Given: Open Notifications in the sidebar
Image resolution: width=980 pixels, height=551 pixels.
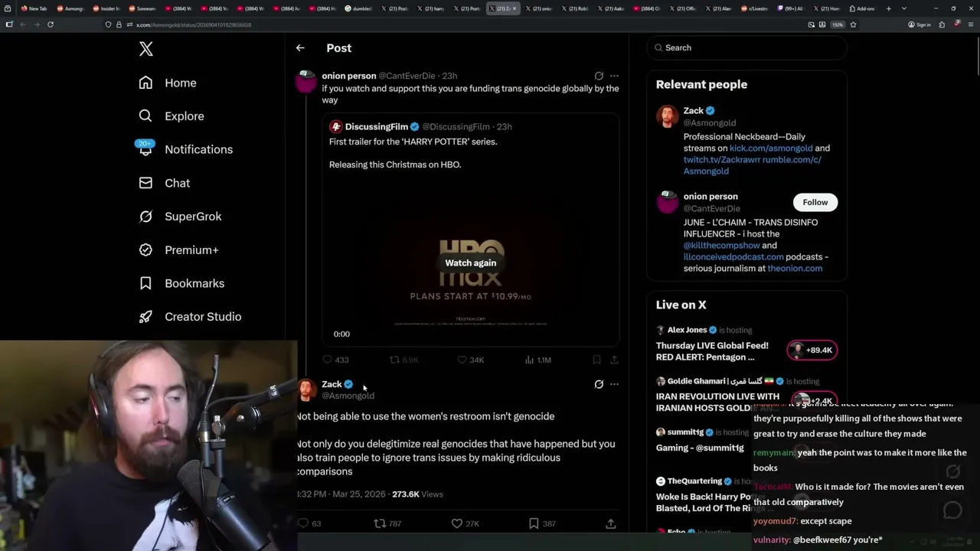Looking at the screenshot, I should (x=185, y=149).
